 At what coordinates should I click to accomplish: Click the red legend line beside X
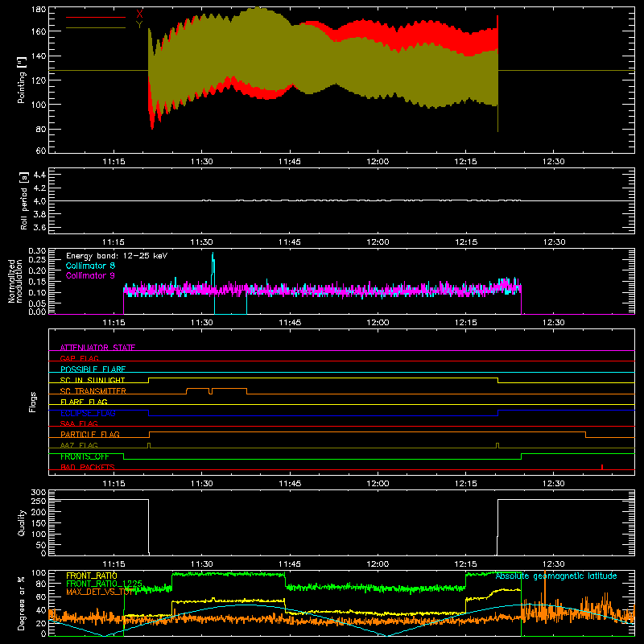point(95,17)
